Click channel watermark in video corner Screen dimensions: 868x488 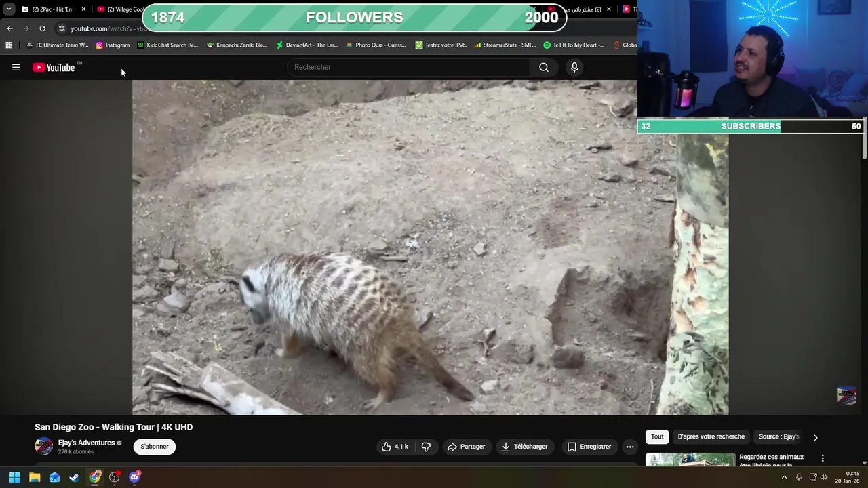(x=846, y=395)
